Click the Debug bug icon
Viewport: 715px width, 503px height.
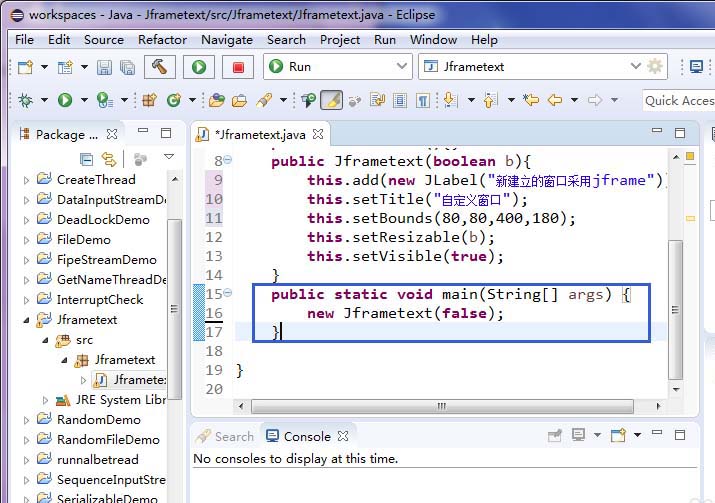(x=25, y=100)
